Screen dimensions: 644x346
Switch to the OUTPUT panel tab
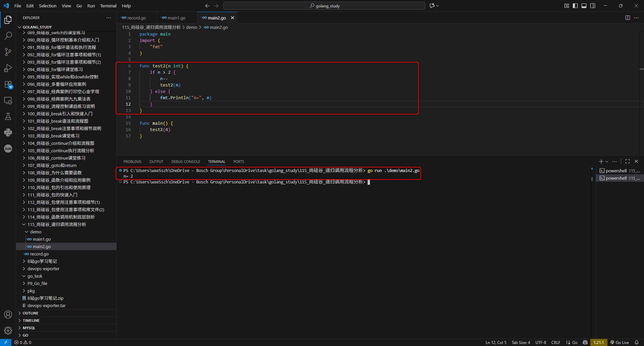[156, 162]
